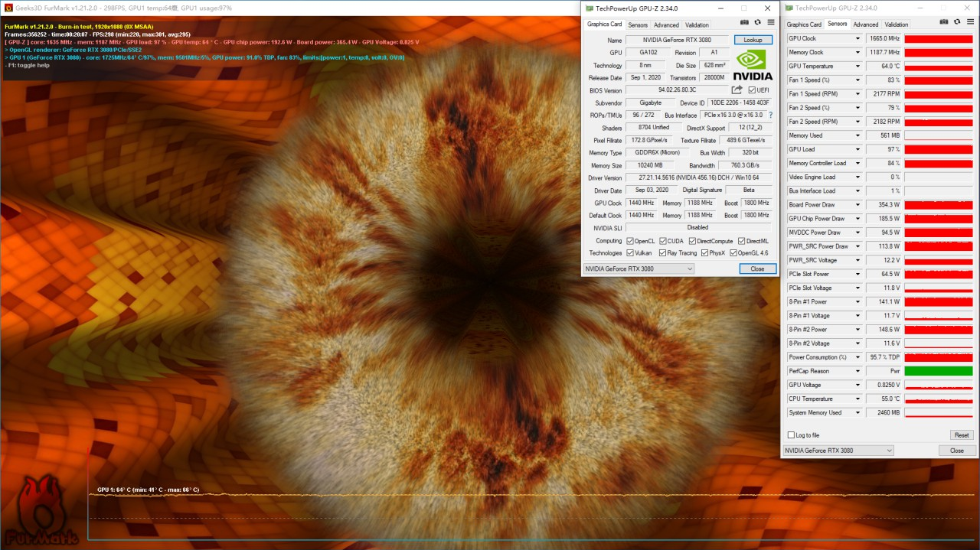Click the GPU Temperature value 64.0 °C

click(x=884, y=66)
